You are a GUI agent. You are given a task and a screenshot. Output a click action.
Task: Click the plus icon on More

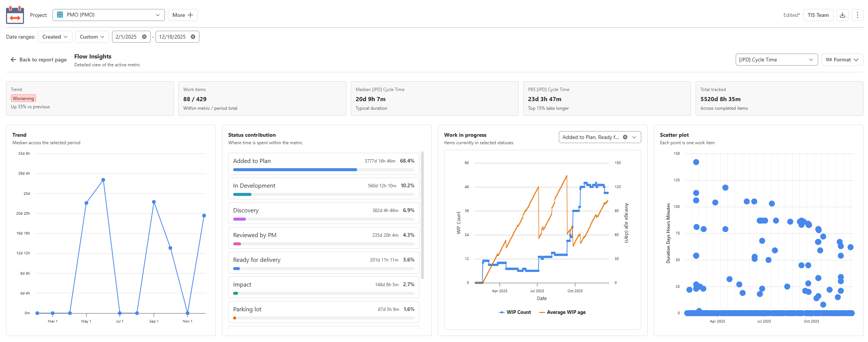coord(190,15)
